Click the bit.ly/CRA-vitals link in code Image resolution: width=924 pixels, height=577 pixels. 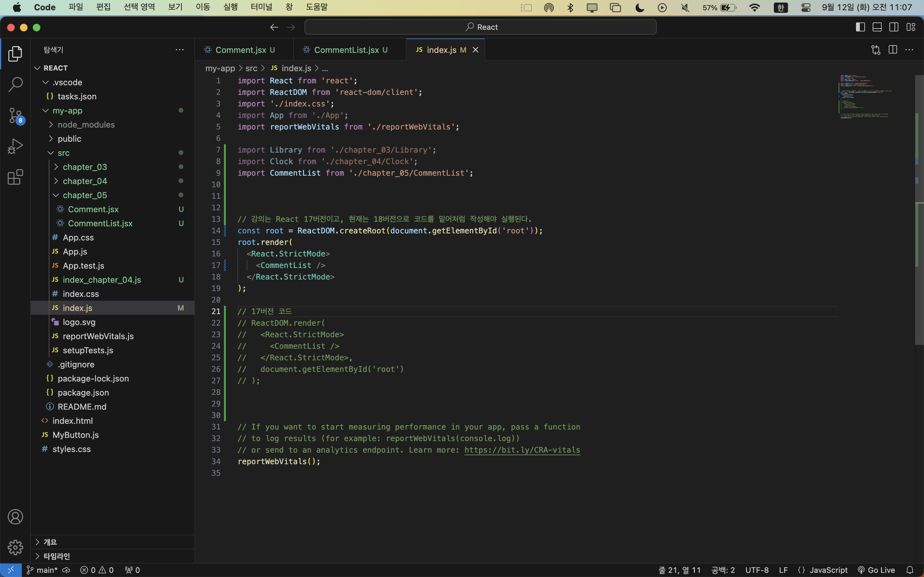tap(522, 450)
